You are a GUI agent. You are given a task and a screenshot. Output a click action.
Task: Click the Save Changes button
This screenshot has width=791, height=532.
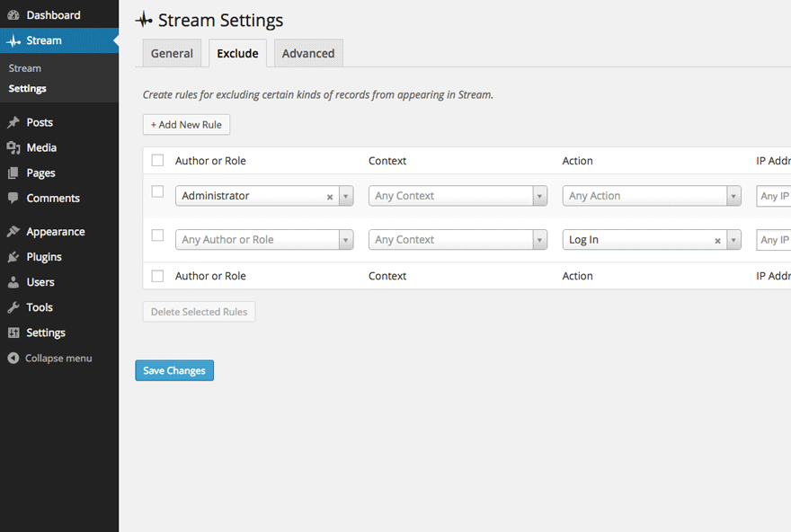pyautogui.click(x=174, y=370)
